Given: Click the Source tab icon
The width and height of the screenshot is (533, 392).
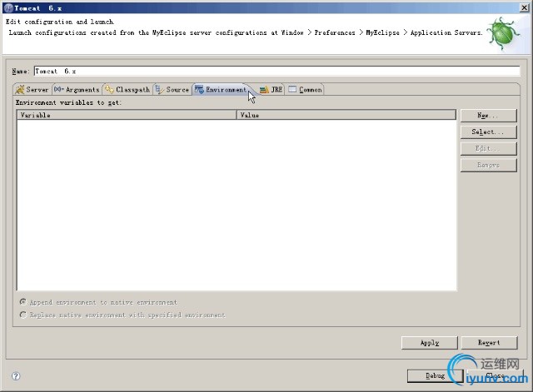Looking at the screenshot, I should pyautogui.click(x=159, y=89).
